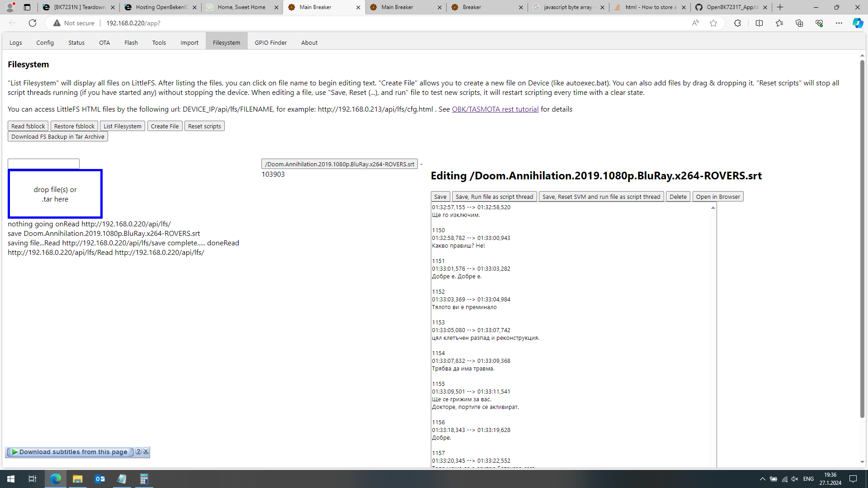The image size is (868, 488).
Task: Close the subtitles download banner X
Action: coord(146,451)
